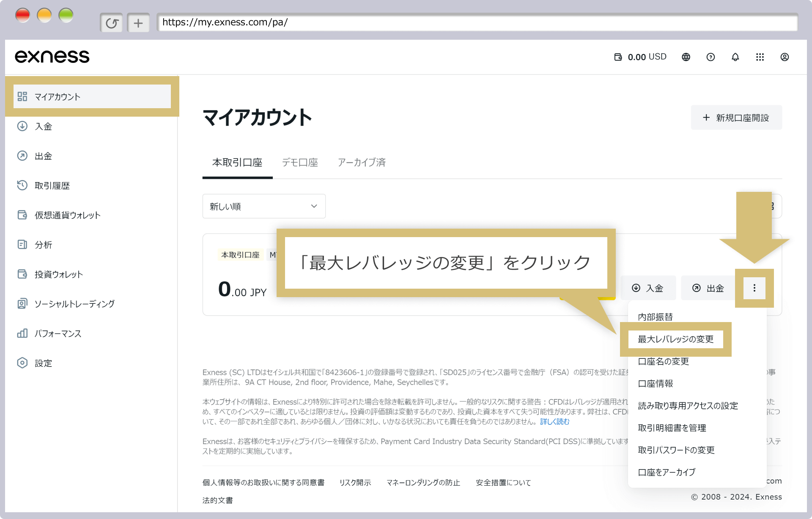Open the user profile icon
Image resolution: width=812 pixels, height=519 pixels.
(785, 57)
